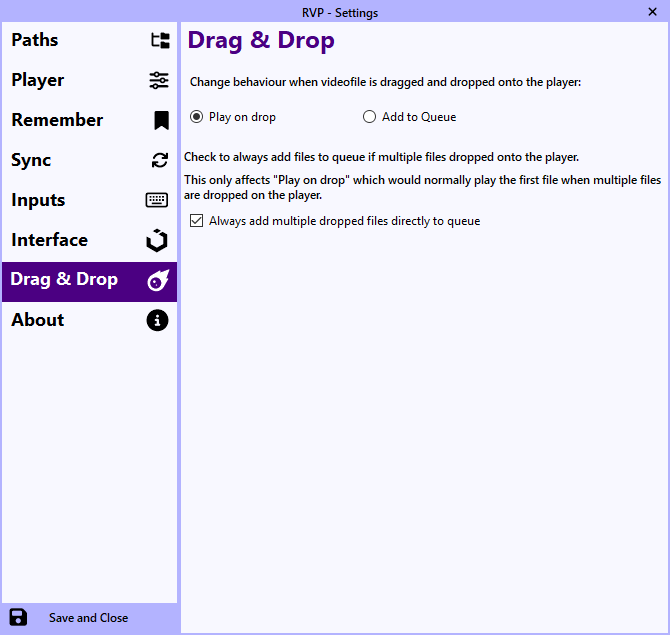Switch to the Player settings tab

[38, 80]
